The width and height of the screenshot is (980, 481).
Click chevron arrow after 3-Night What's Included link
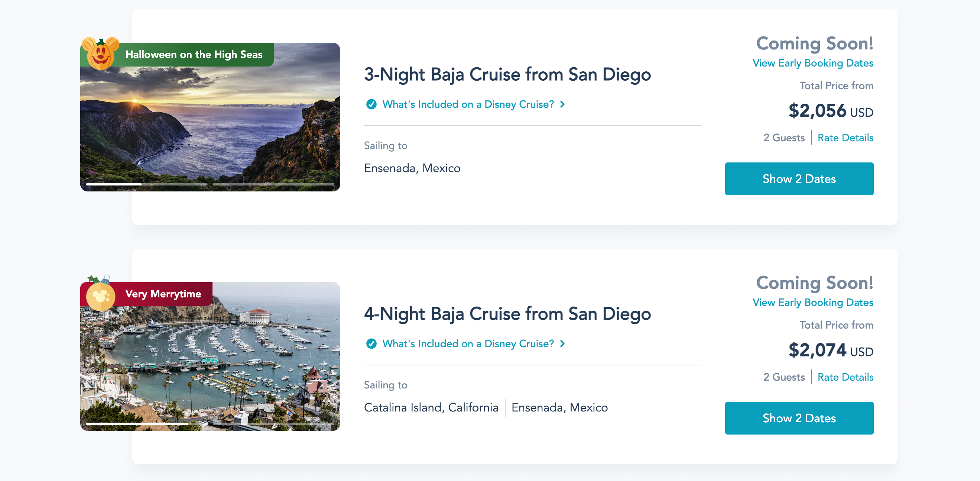[x=563, y=104]
